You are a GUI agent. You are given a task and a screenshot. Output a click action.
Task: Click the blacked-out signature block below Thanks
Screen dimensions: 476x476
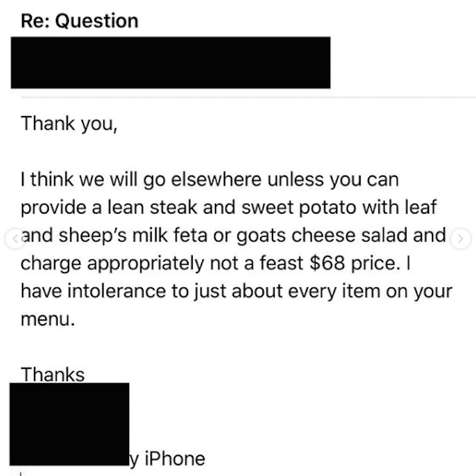click(x=70, y=424)
